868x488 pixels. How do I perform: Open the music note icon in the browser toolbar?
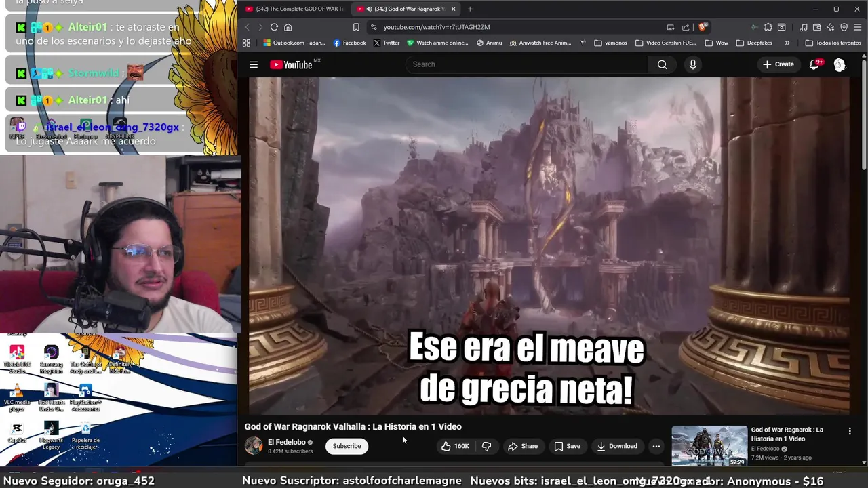point(804,27)
